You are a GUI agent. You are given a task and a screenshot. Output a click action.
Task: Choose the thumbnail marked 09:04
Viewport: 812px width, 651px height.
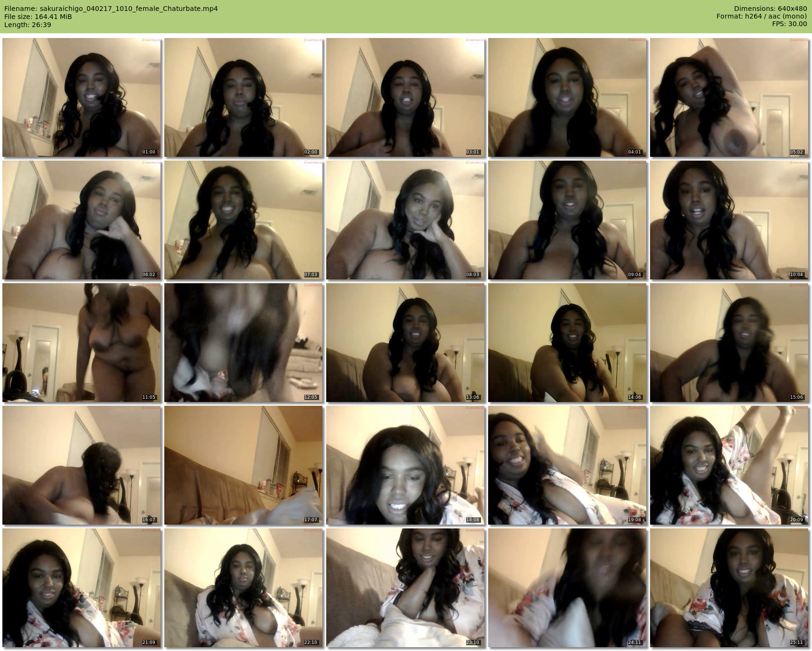point(567,220)
